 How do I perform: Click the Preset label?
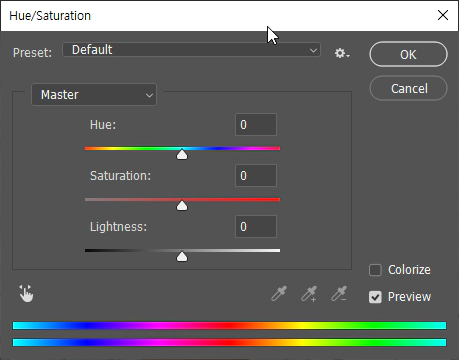[x=32, y=53]
